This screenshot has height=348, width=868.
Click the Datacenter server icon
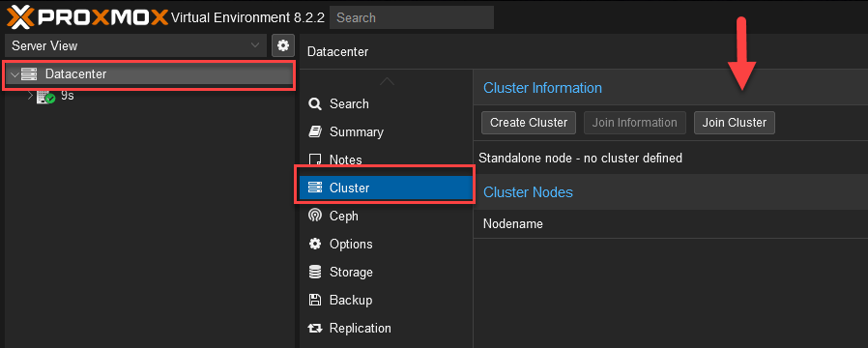[29, 74]
